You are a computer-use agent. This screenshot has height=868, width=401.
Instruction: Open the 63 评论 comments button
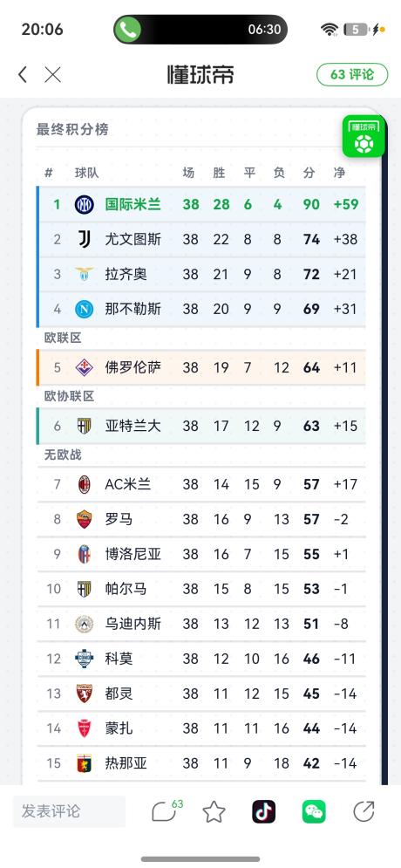[352, 74]
